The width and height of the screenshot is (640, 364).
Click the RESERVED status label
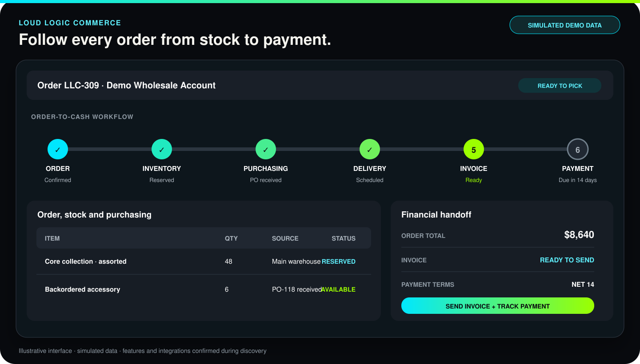tap(339, 261)
